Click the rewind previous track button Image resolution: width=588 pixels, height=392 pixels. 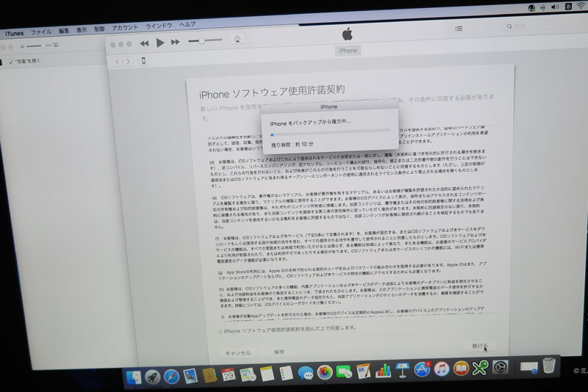pos(145,43)
